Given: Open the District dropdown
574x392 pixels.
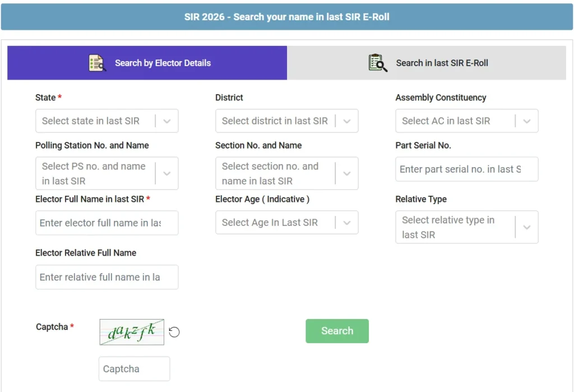Looking at the screenshot, I should tap(278, 121).
